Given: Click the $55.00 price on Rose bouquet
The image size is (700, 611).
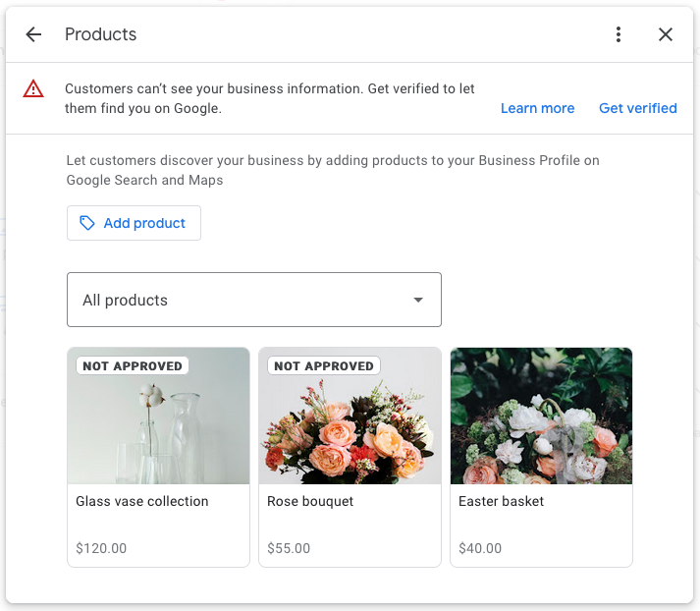Looking at the screenshot, I should tap(289, 548).
